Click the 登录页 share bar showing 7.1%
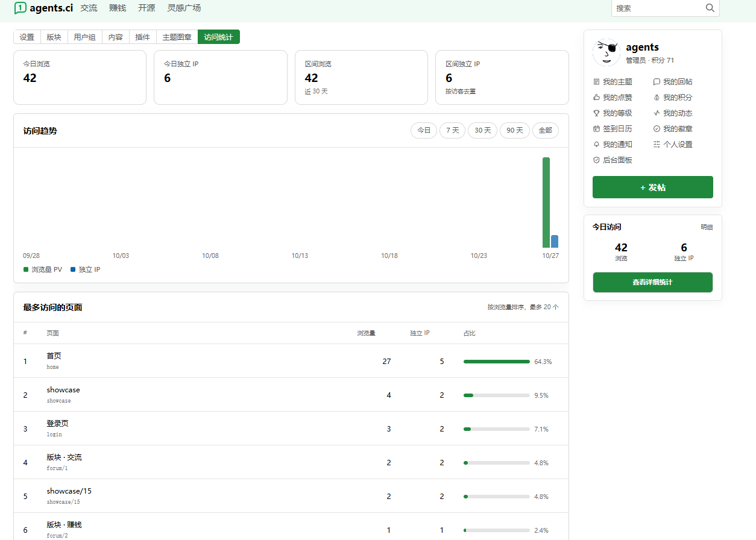Viewport: 756px width, 540px height. click(497, 429)
